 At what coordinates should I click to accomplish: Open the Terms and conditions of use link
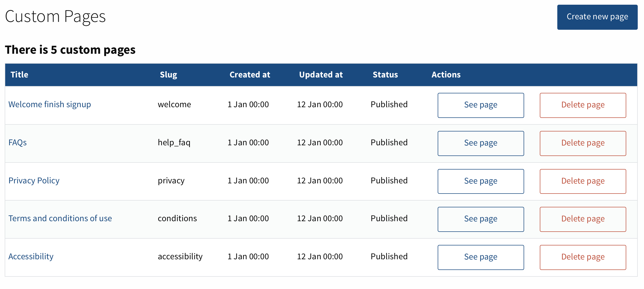60,218
